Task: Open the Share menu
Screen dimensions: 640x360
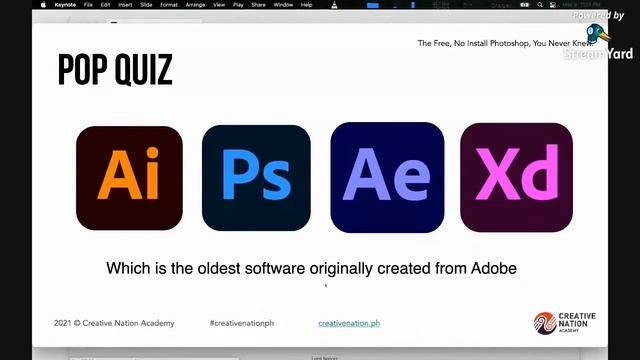Action: (258, 5)
